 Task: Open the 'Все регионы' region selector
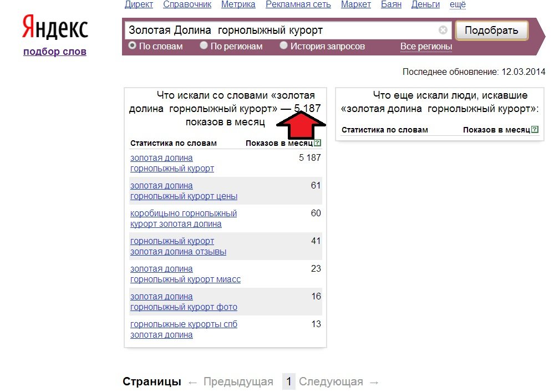click(426, 46)
